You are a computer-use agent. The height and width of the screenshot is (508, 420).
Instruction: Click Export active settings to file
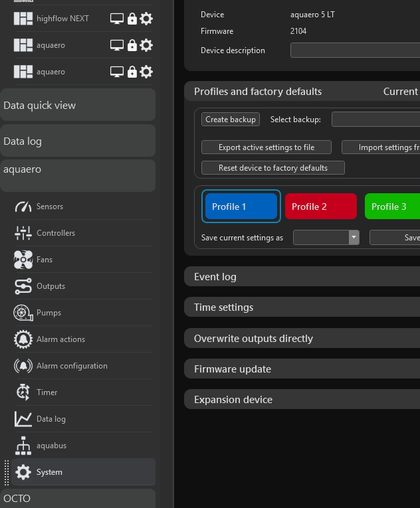(x=266, y=147)
